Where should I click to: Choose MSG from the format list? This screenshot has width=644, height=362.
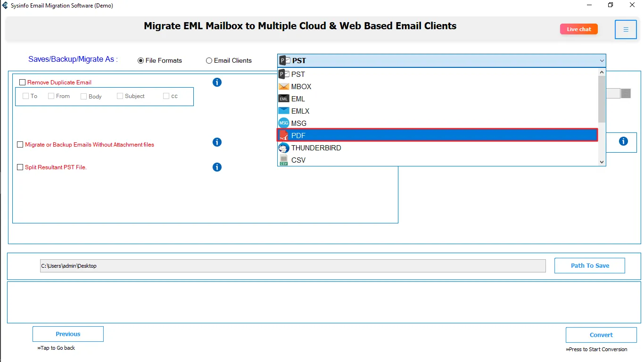tap(438, 123)
